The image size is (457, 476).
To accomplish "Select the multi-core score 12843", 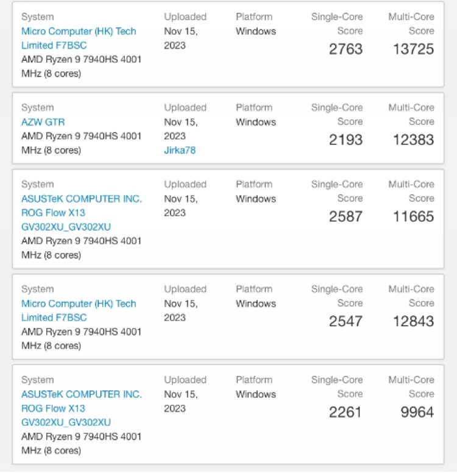I will pyautogui.click(x=413, y=322).
